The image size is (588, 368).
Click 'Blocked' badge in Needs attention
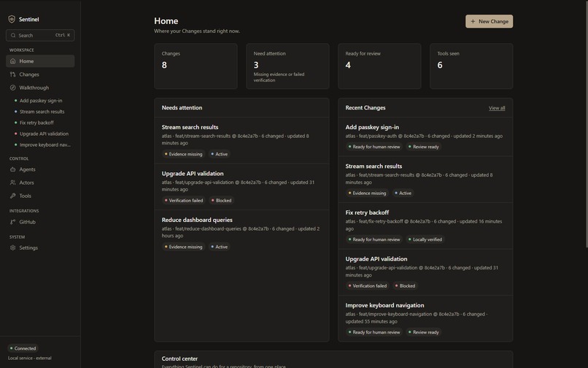click(221, 201)
